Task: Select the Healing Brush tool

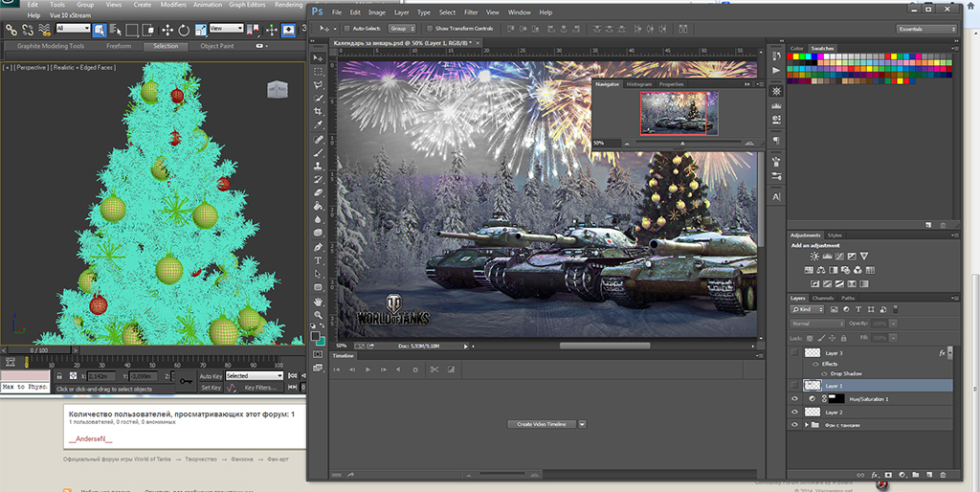Action: point(318,140)
